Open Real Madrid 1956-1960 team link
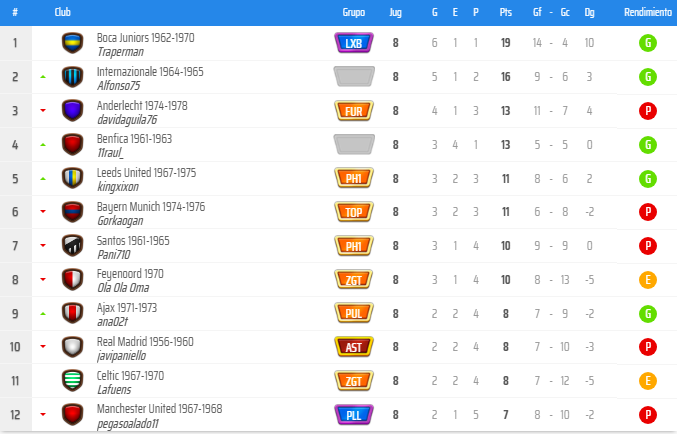 pos(145,341)
